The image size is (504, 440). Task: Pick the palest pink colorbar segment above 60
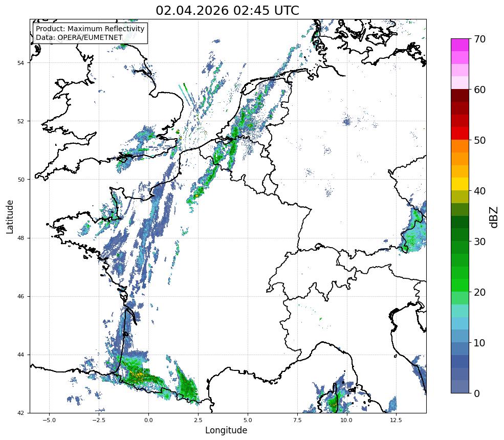tap(460, 83)
